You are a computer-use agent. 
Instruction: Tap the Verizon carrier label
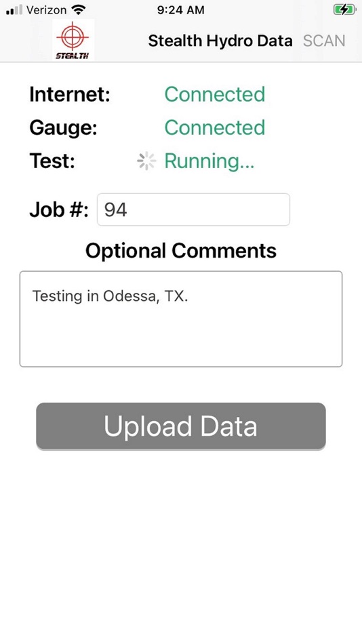46,10
